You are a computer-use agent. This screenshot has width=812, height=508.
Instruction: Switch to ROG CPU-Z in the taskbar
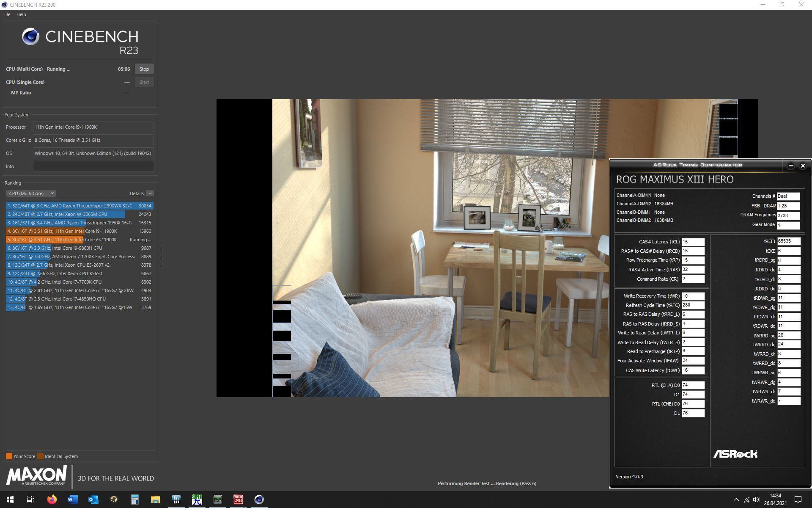click(x=238, y=500)
